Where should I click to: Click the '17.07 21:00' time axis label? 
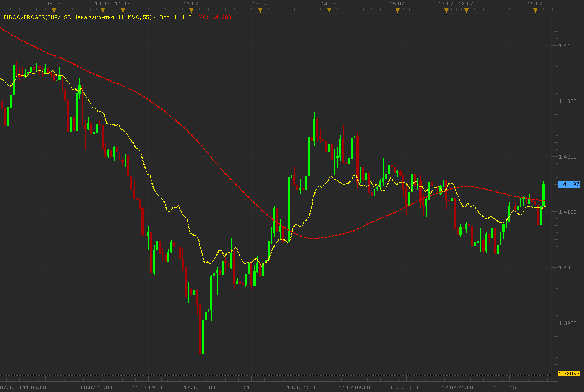point(457,388)
